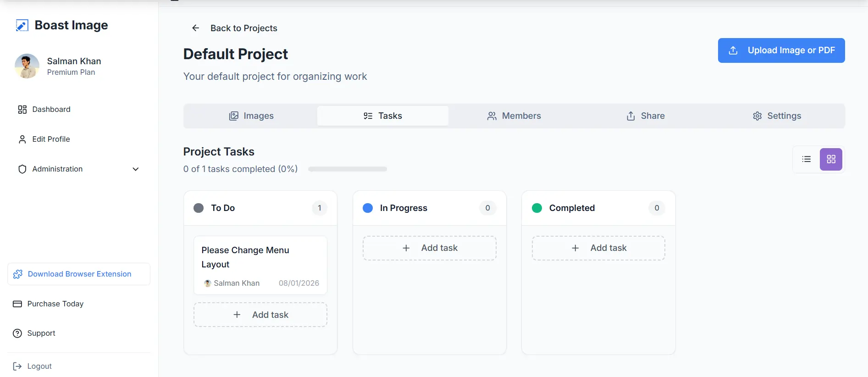Viewport: 868px width, 377px height.
Task: Click the tasks completion progress bar
Action: 348,169
